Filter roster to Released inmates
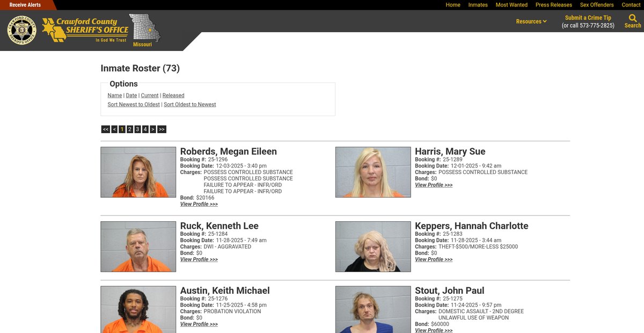 173,96
